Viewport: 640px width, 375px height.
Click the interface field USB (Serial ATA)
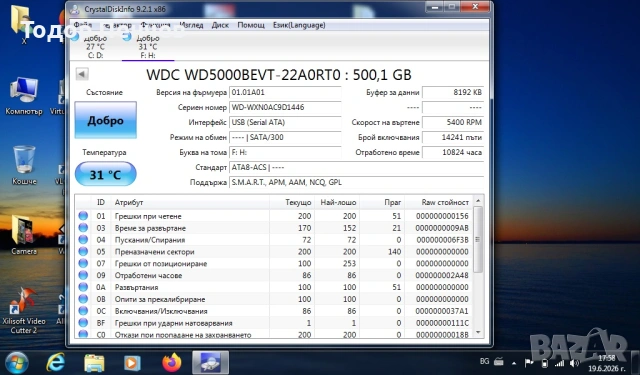pos(285,122)
